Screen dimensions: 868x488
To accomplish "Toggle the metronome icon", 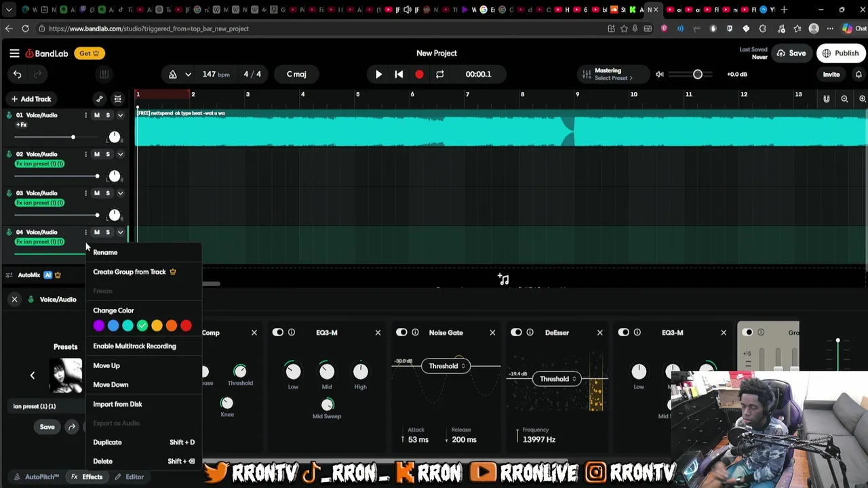I will pos(173,75).
